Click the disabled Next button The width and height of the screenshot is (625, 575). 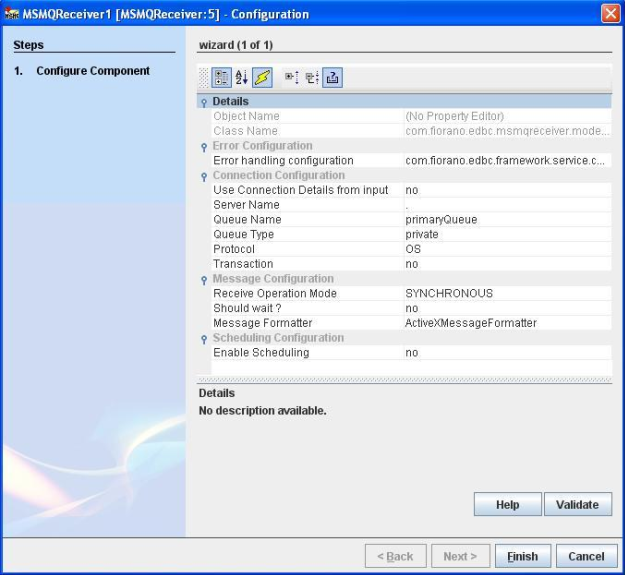(460, 556)
